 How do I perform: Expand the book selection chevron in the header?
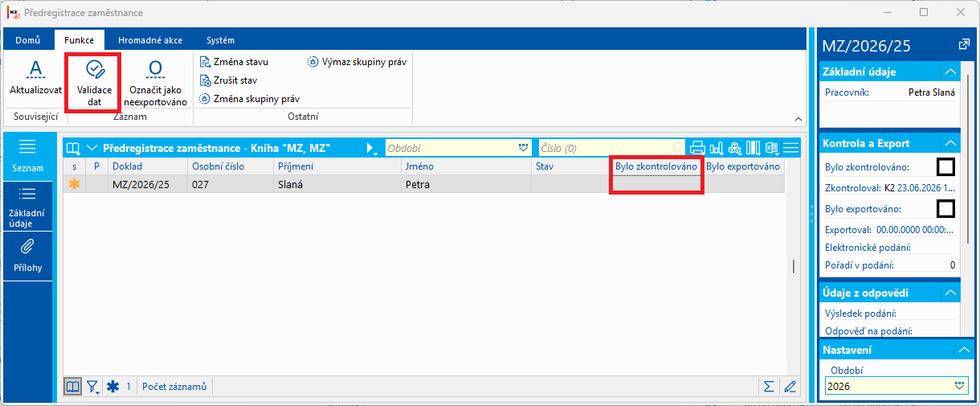(92, 148)
